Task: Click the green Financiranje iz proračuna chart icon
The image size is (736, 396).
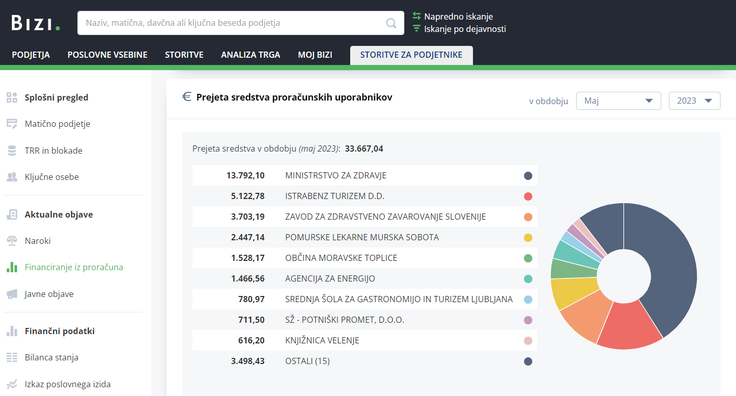Action: pyautogui.click(x=12, y=267)
